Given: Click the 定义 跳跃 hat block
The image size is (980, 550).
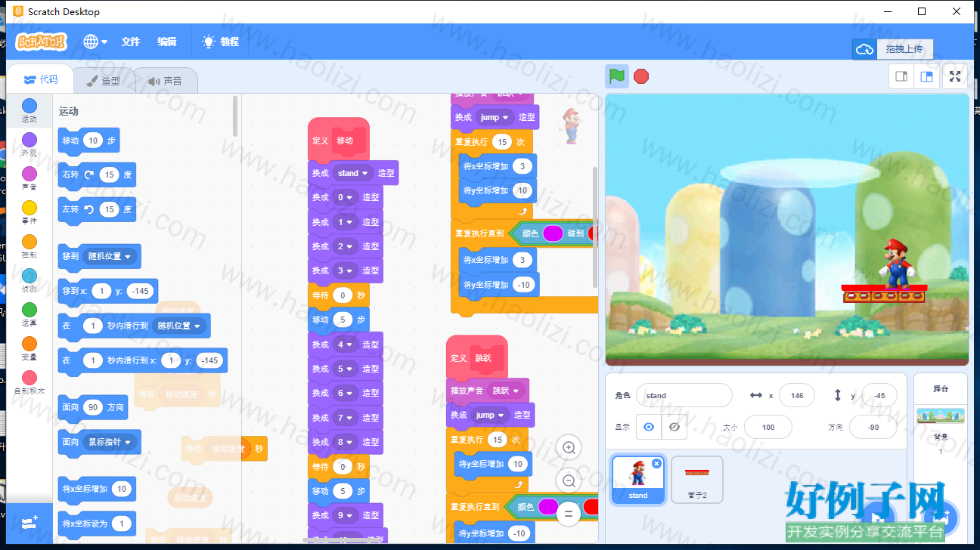Looking at the screenshot, I should pos(476,357).
